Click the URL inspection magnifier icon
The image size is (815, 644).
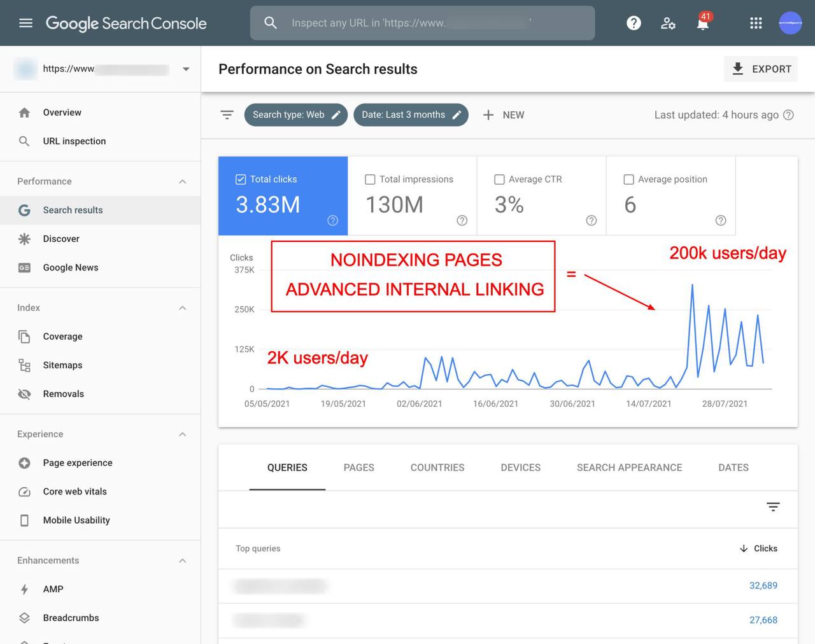point(24,141)
